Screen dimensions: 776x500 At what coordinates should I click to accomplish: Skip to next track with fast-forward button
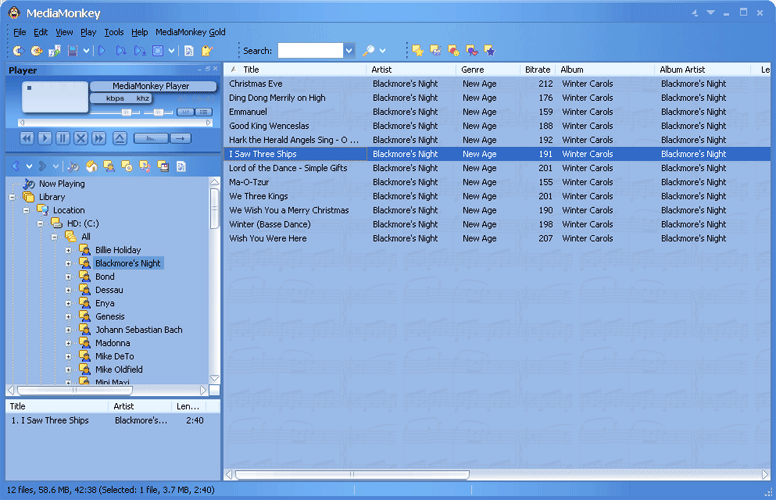click(99, 138)
